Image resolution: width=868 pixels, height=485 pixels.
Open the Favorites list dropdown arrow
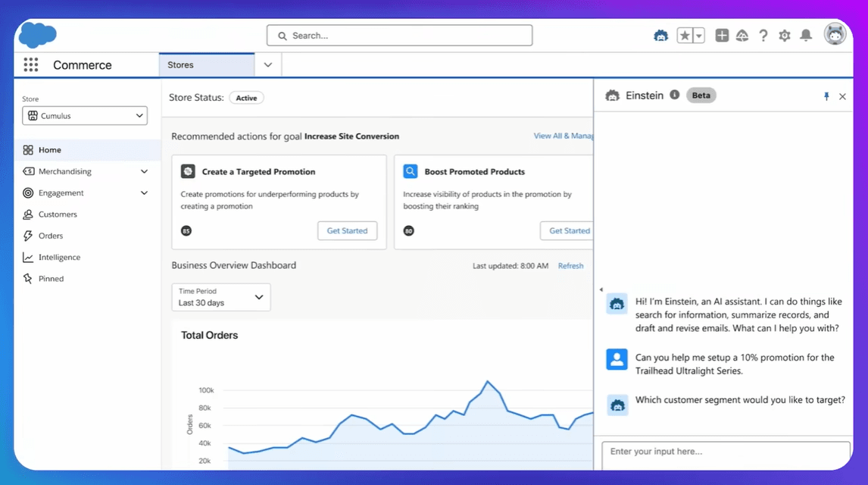click(698, 36)
